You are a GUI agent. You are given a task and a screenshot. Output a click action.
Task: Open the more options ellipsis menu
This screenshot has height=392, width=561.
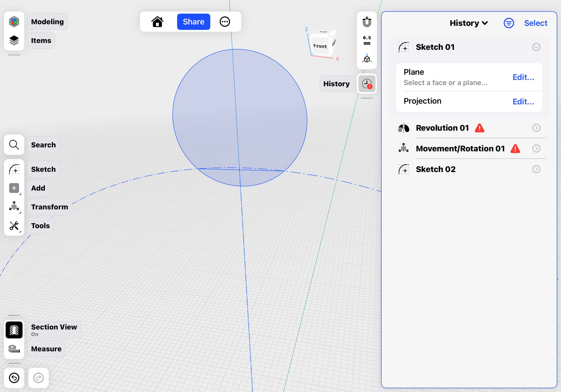225,22
